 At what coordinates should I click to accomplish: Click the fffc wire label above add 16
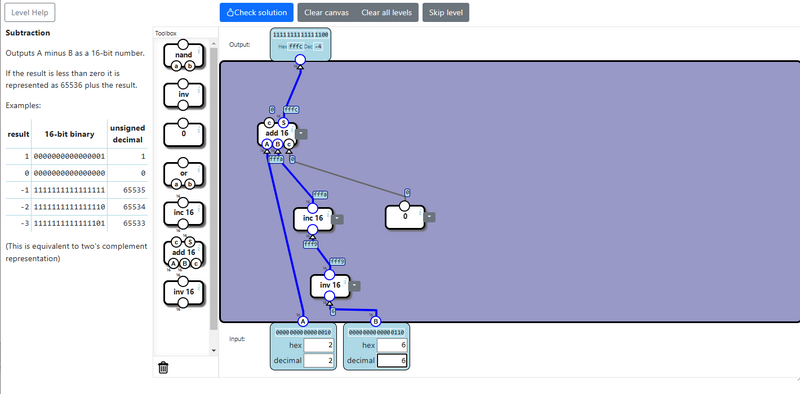coord(291,110)
